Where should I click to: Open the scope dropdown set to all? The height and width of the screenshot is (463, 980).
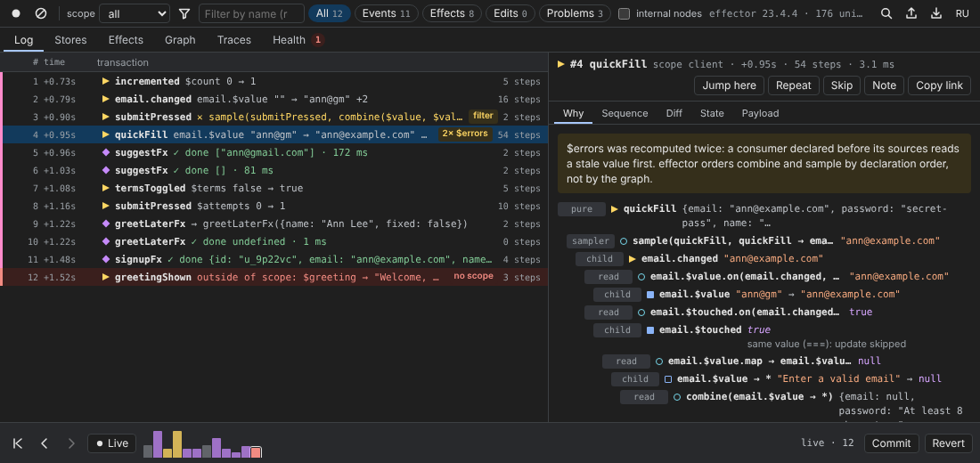click(135, 13)
